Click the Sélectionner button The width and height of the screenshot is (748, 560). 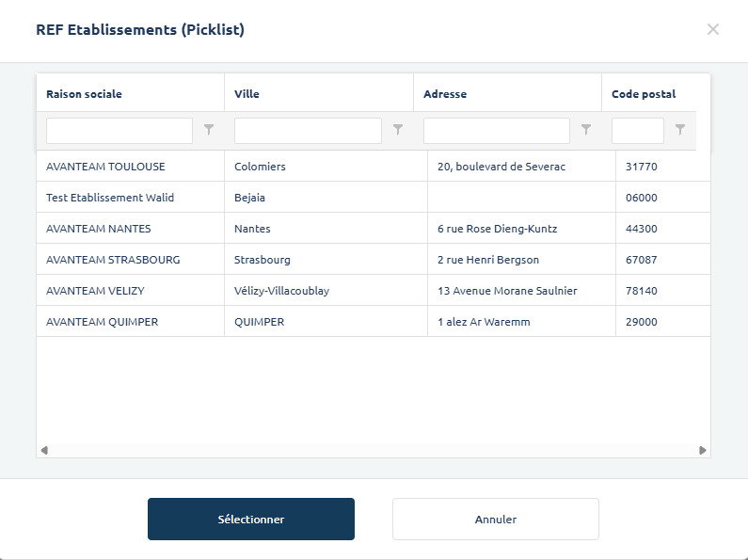click(x=251, y=520)
